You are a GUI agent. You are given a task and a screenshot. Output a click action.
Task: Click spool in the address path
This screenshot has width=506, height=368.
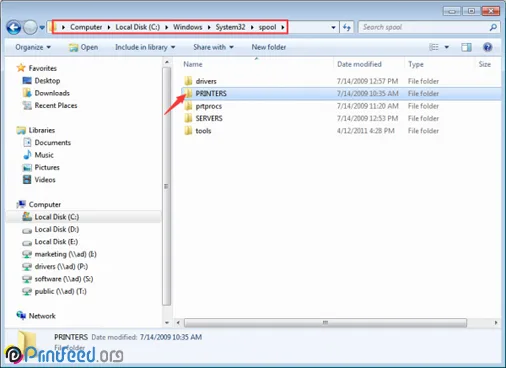point(267,27)
